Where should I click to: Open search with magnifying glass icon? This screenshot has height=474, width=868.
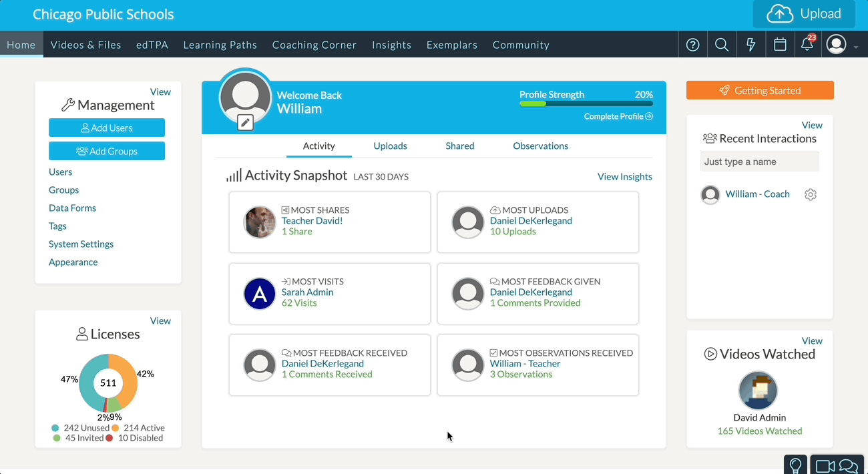click(722, 45)
